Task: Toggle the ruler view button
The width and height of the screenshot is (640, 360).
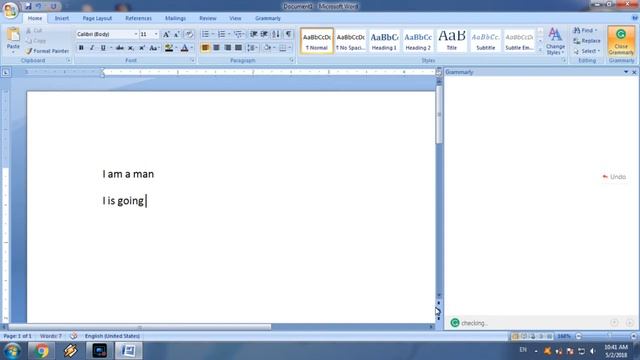Action: coord(439,72)
